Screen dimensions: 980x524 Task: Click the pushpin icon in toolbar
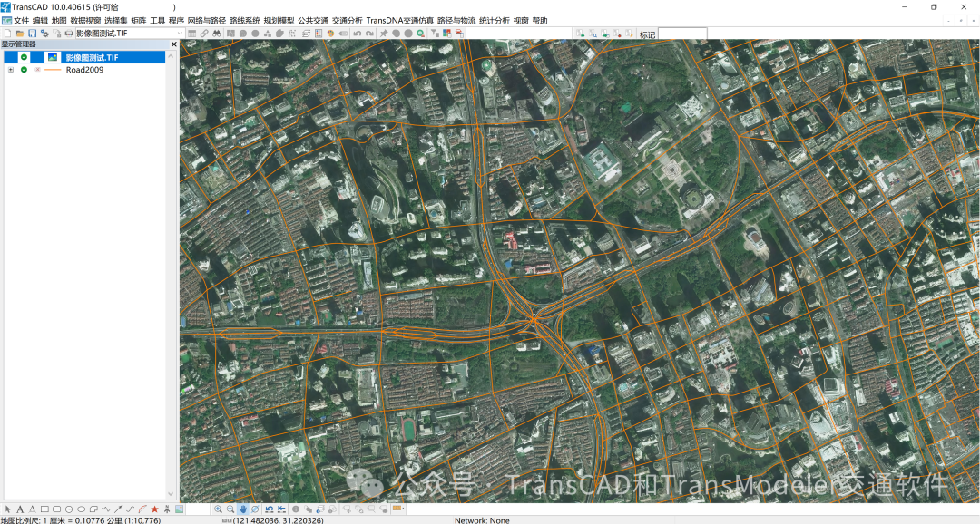click(x=384, y=34)
